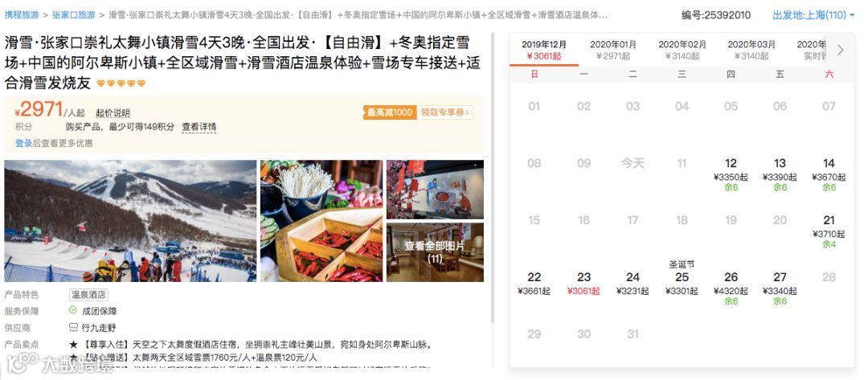Click 查看详情 points details link
Screen dimensions: 868x380
(199, 127)
